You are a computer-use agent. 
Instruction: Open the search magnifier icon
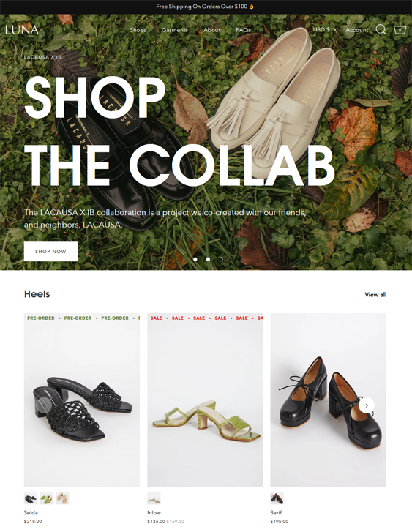(381, 29)
